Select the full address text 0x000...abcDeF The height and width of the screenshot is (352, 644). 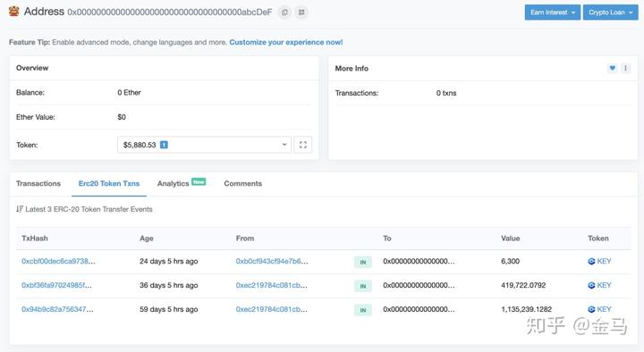tap(170, 13)
